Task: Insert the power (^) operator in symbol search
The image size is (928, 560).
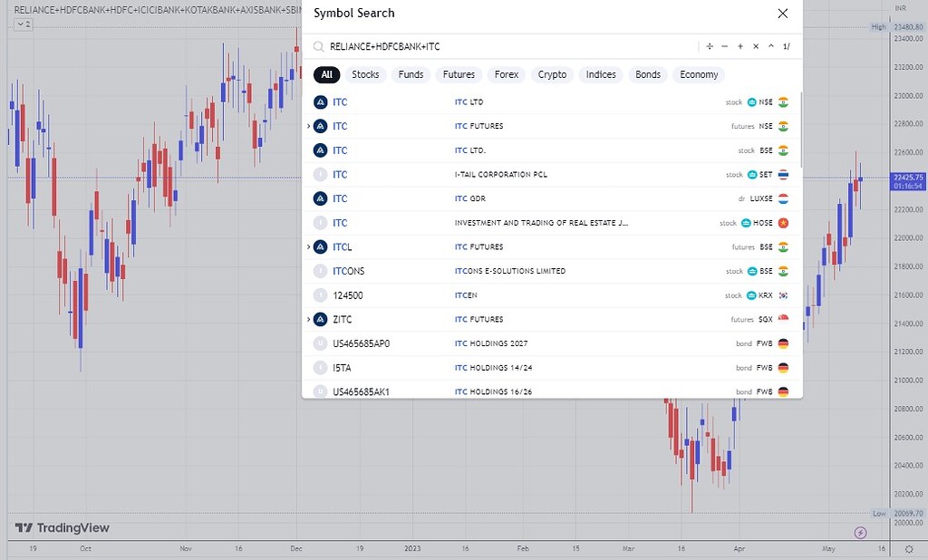Action: pyautogui.click(x=771, y=46)
